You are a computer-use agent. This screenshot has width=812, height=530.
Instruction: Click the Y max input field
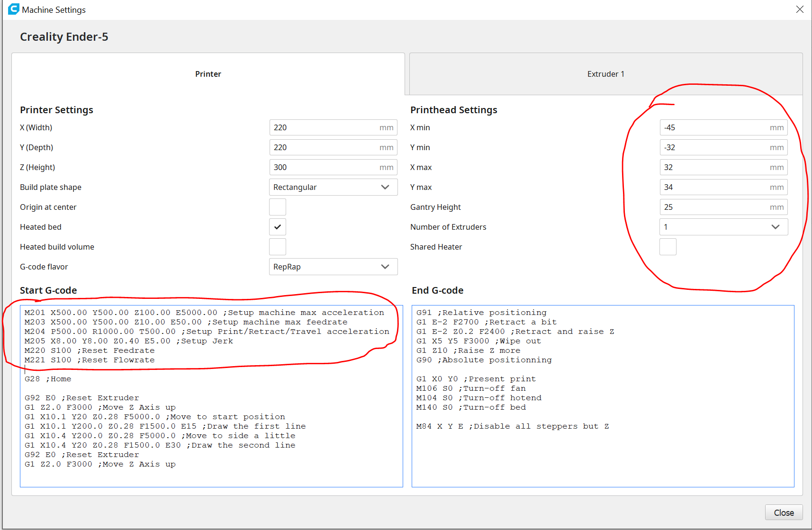click(724, 187)
